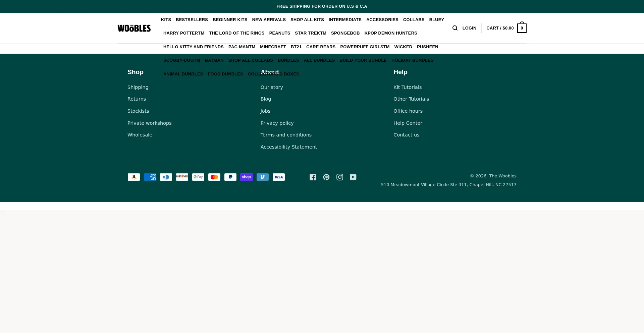Go to the Stockists page

(x=138, y=111)
